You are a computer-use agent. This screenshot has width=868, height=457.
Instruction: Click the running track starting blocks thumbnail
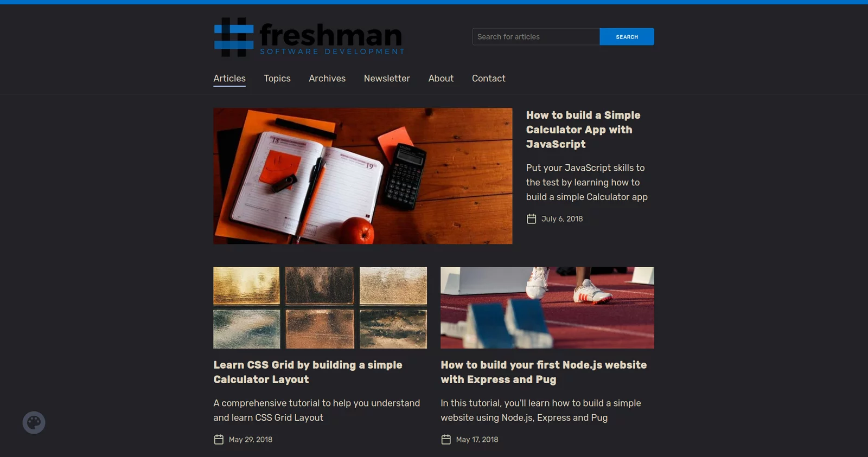(547, 307)
